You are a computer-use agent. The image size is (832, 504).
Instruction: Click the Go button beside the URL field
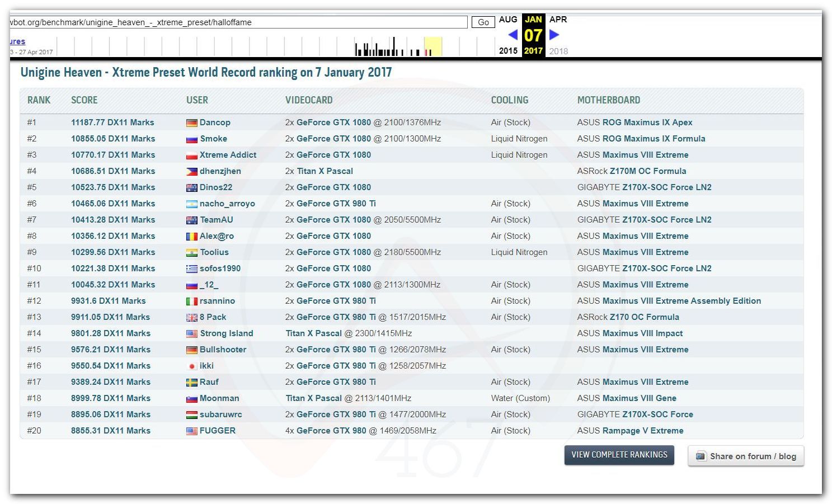tap(483, 22)
